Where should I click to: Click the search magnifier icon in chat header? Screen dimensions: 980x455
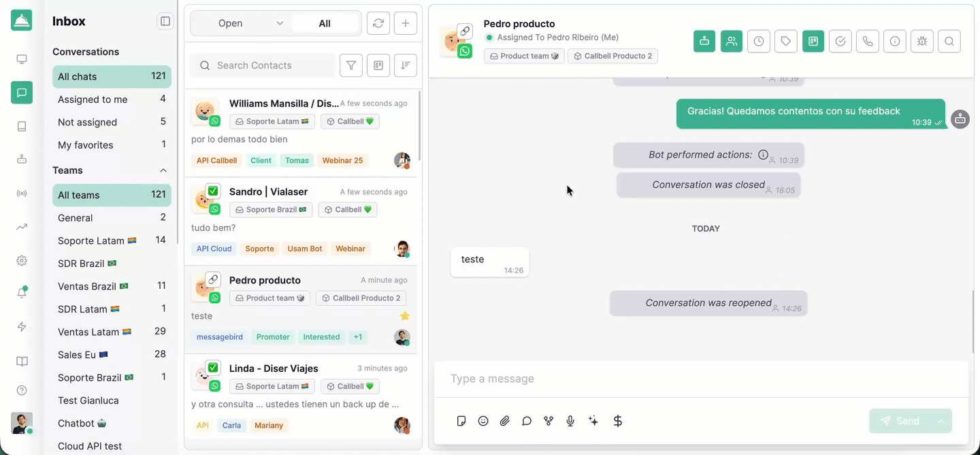pos(949,42)
